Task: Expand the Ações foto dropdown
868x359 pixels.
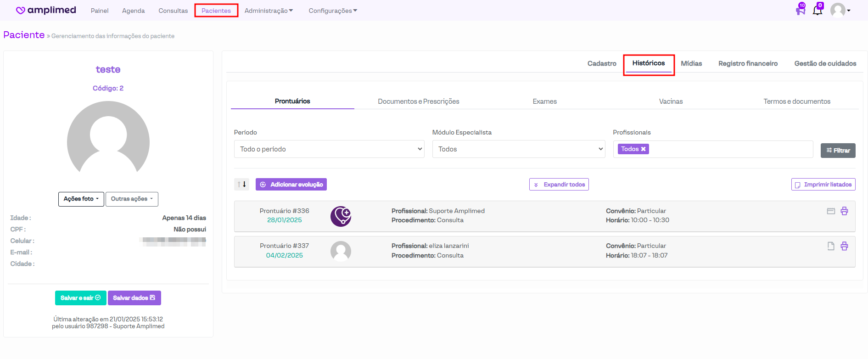Action: point(81,199)
